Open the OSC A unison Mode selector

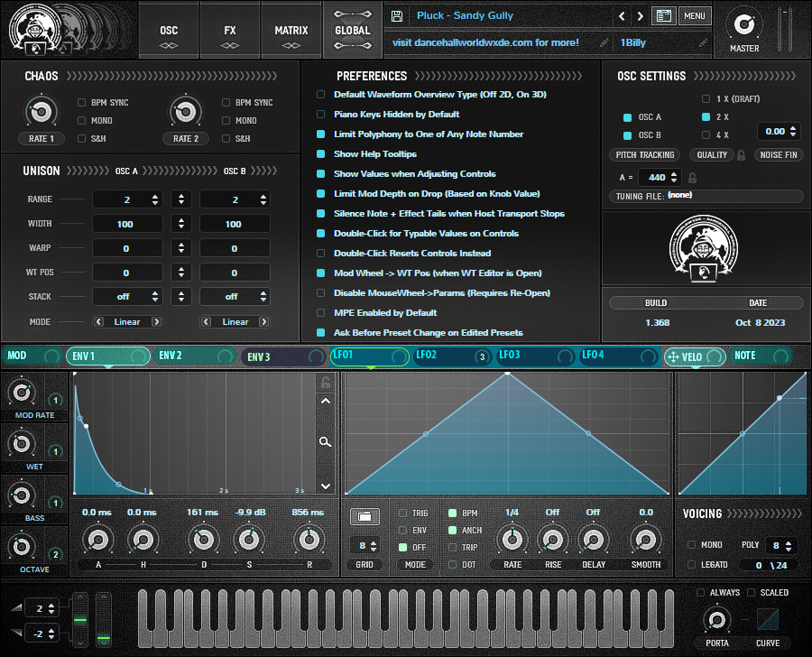127,321
